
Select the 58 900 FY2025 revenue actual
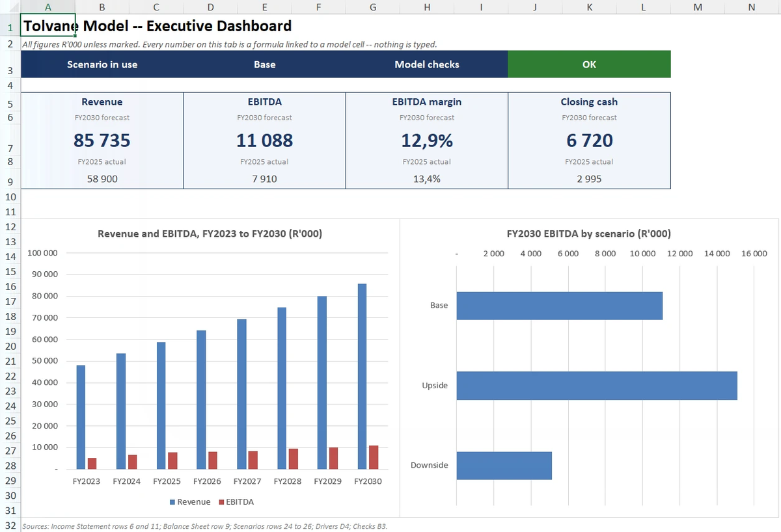pos(102,178)
